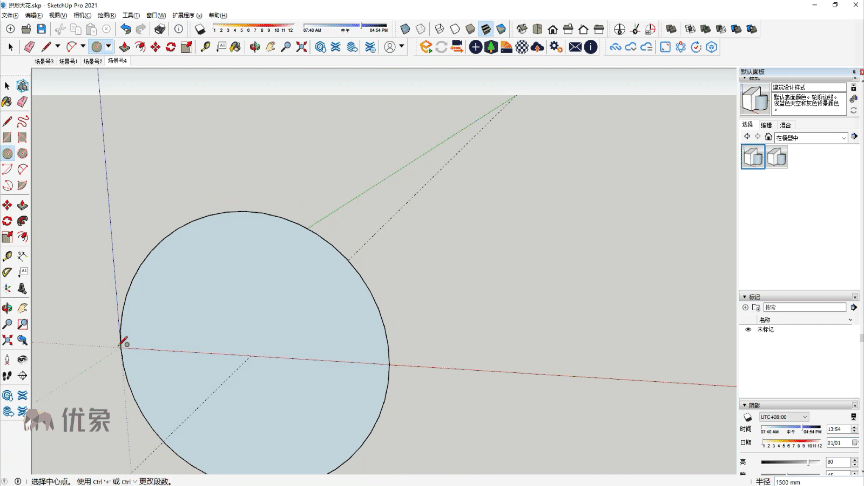Switch to the 编辑 tab in Styles
This screenshot has height=486, width=864.
766,125
